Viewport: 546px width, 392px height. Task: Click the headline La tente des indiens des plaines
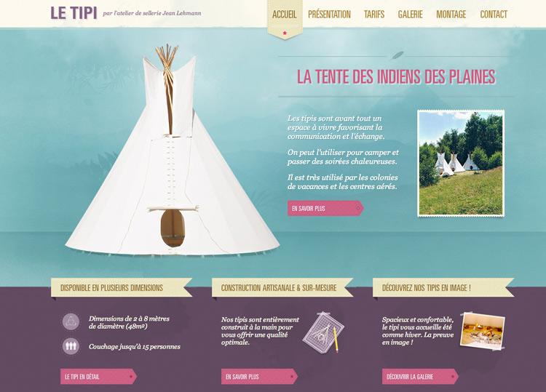click(x=396, y=76)
